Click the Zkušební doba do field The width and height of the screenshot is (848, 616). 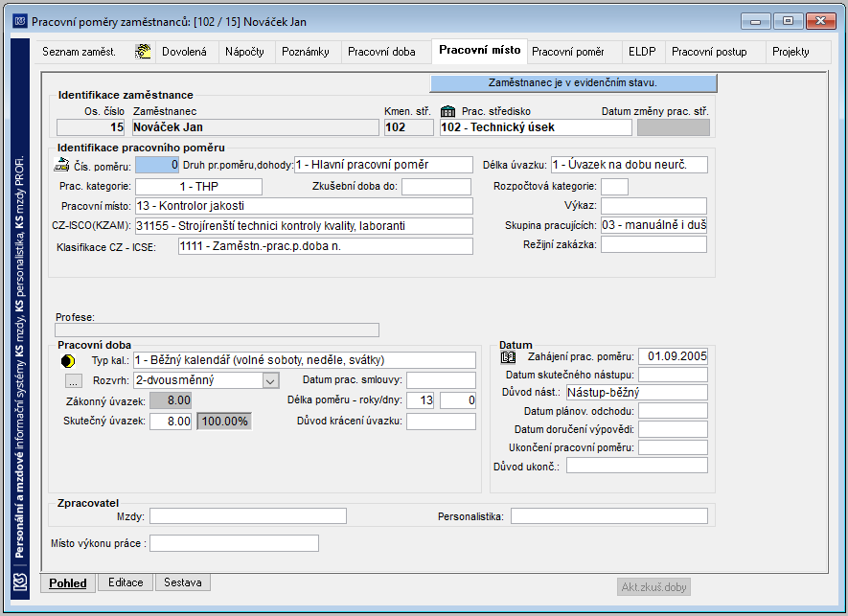436,187
